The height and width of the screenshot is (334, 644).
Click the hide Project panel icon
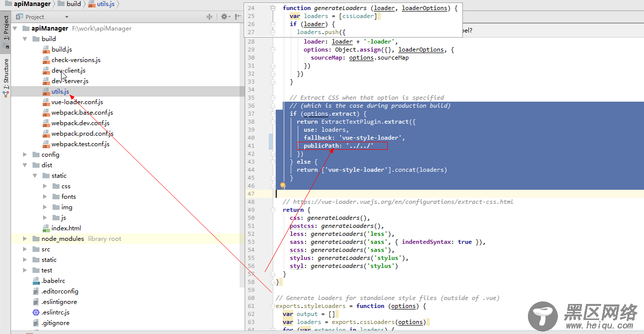pos(237,17)
